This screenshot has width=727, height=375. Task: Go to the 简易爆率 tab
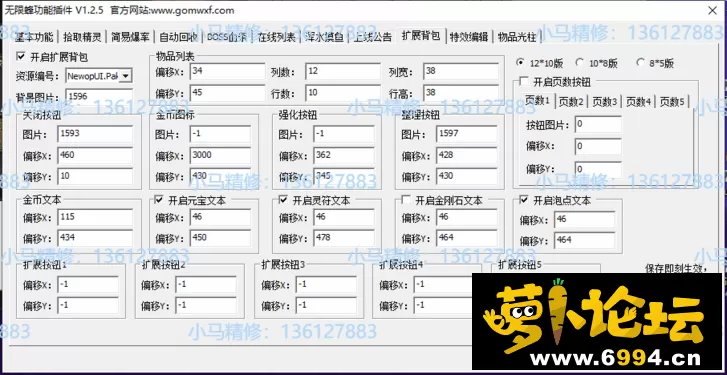pos(129,37)
